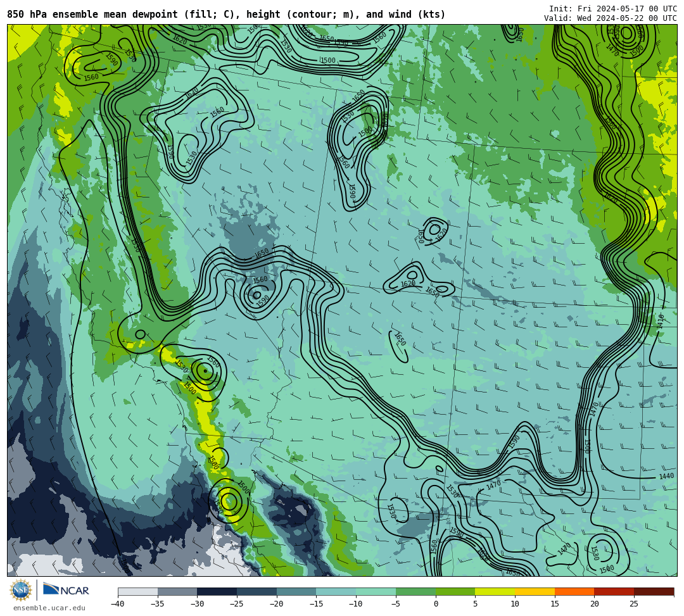The width and height of the screenshot is (684, 616).
Task: Pick the amber 10 to 15 colorbar segment
Action: (x=535, y=591)
